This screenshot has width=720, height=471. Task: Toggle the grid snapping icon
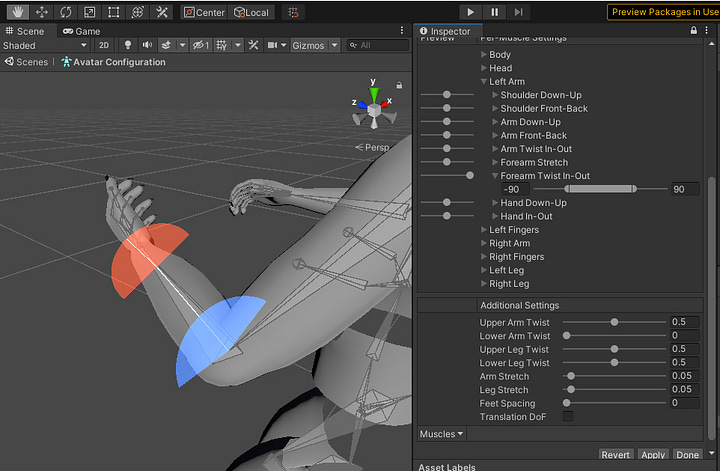pos(293,12)
